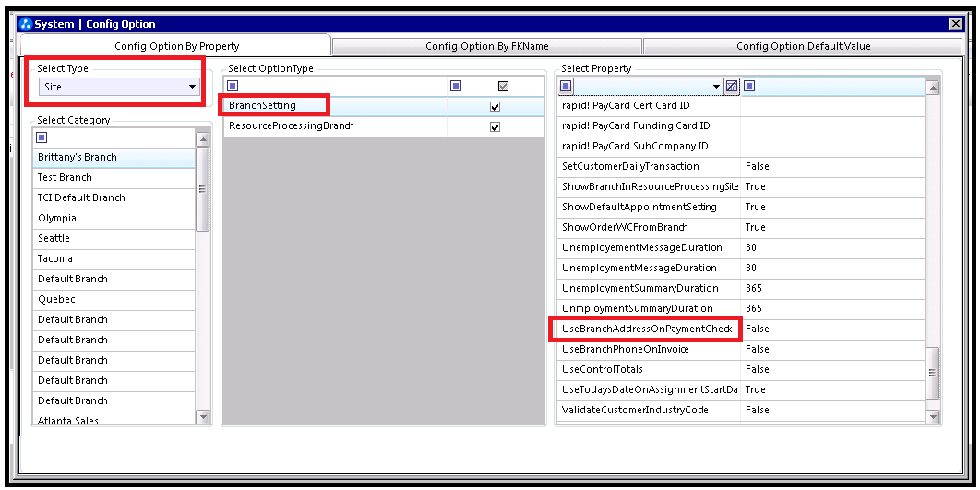Click the OptionType checkbox column filter icon
The width and height of the screenshot is (980, 490).
pyautogui.click(x=456, y=86)
